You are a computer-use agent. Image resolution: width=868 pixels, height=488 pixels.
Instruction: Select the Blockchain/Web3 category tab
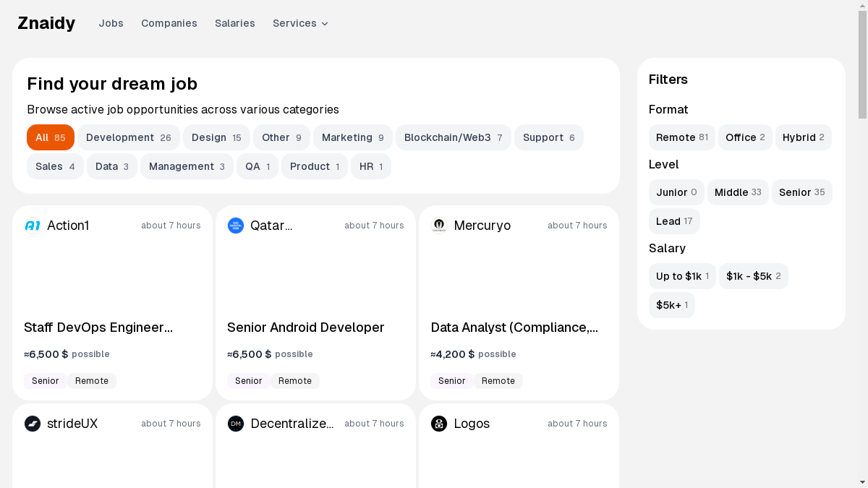point(453,137)
